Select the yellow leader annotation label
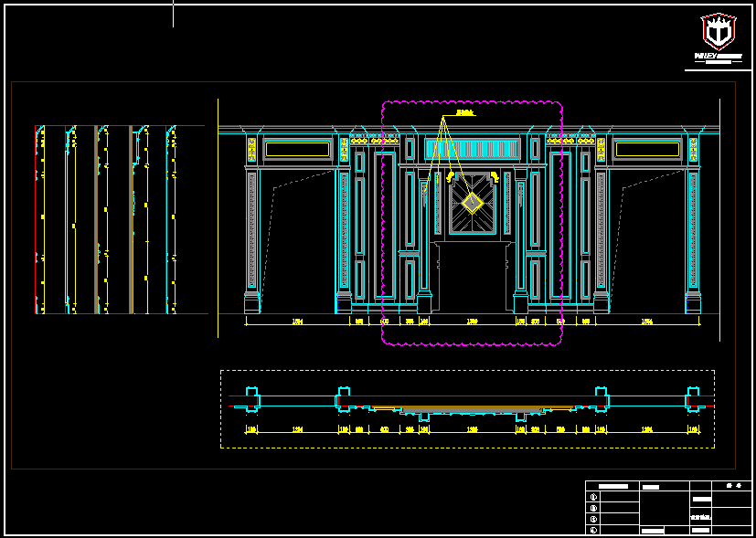This screenshot has width=756, height=538. click(464, 114)
